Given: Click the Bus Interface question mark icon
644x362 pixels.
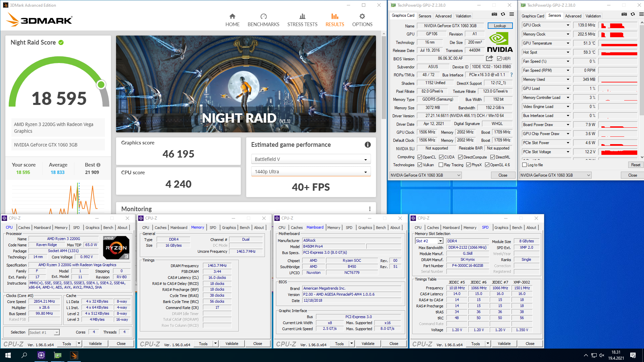Looking at the screenshot, I should (x=512, y=75).
